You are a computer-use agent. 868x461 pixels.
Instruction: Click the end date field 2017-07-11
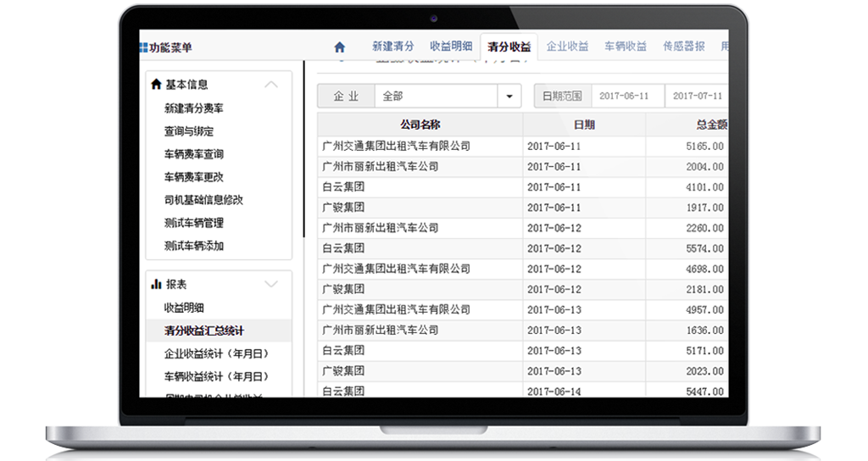(x=697, y=97)
